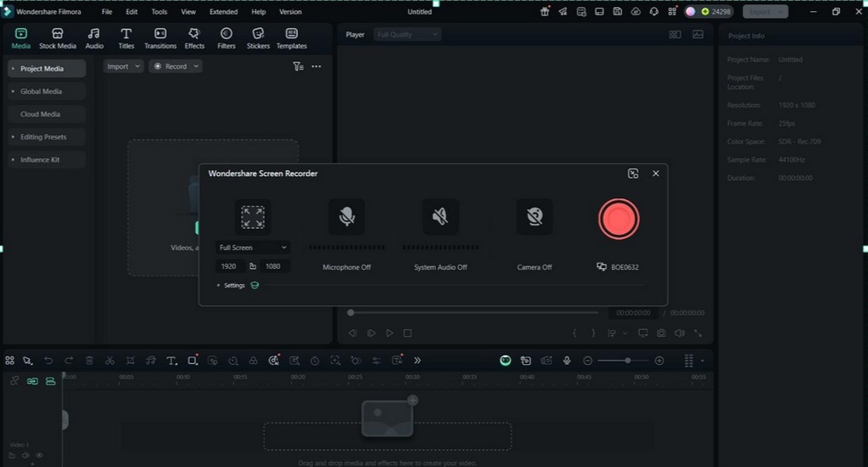868x467 pixels.
Task: Start recording with the red button
Action: click(619, 219)
